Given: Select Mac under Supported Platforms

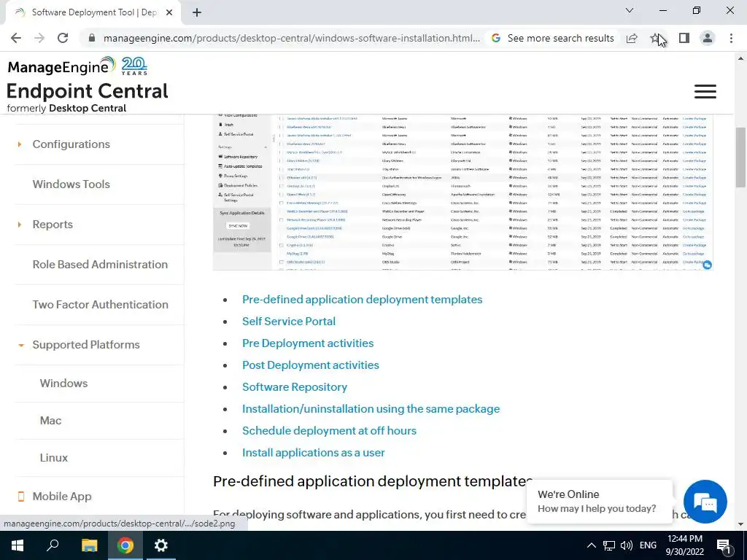Looking at the screenshot, I should 50,421.
